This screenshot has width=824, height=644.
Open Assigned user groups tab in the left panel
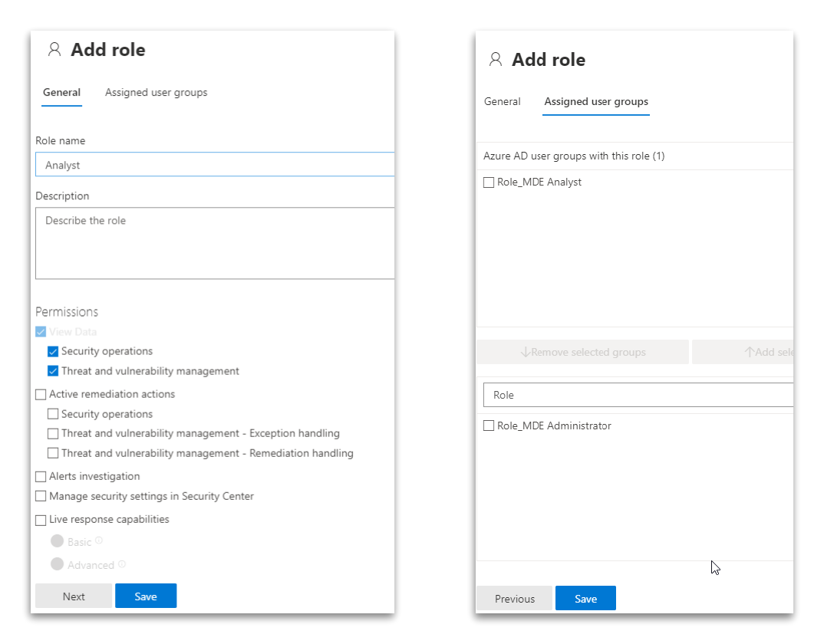point(156,92)
